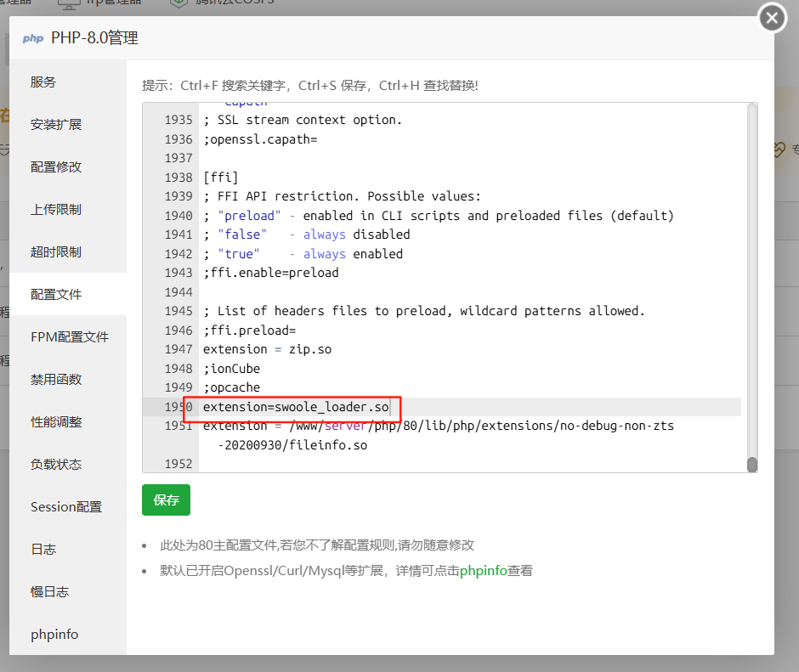Close the PHP-8.0 management dialog
The height and width of the screenshot is (672, 799).
[772, 18]
